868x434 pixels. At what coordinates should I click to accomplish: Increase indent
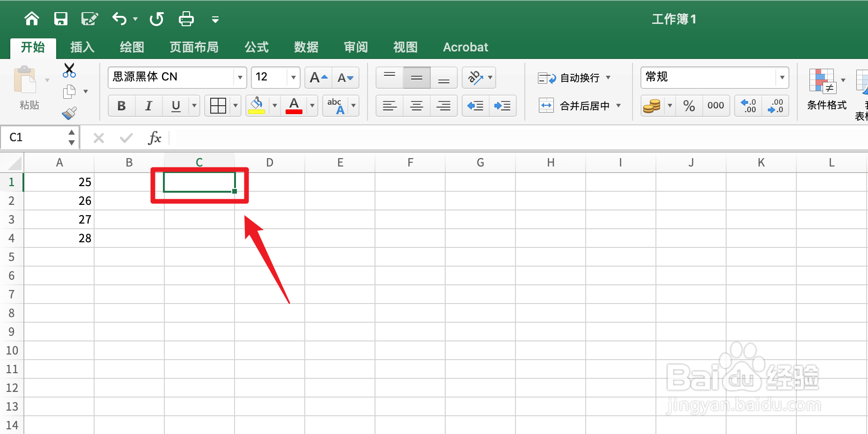tap(503, 106)
